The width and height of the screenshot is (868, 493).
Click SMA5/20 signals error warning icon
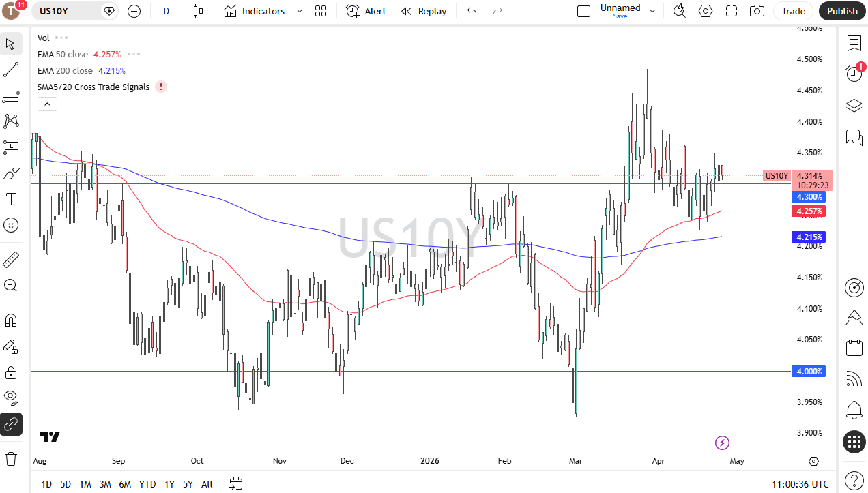[161, 87]
